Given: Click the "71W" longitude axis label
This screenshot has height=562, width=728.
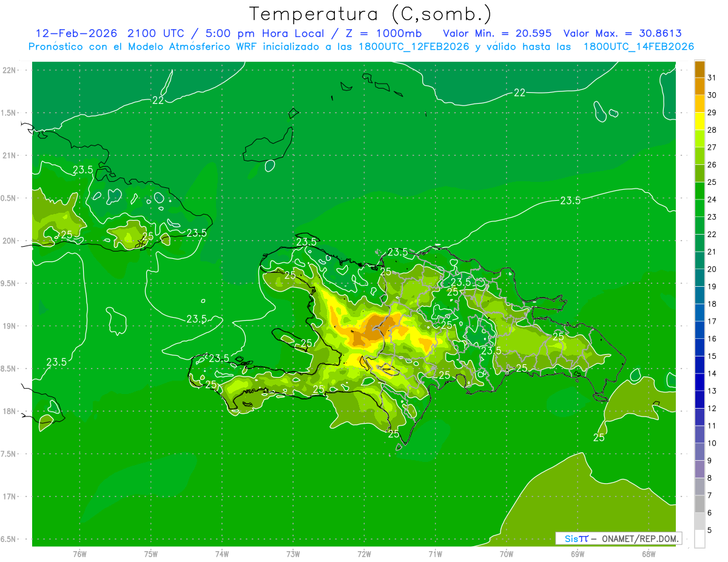Looking at the screenshot, I should [435, 554].
